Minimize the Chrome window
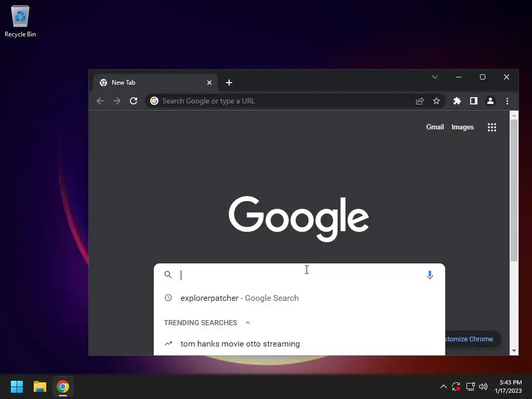Image resolution: width=532 pixels, height=399 pixels. click(459, 77)
